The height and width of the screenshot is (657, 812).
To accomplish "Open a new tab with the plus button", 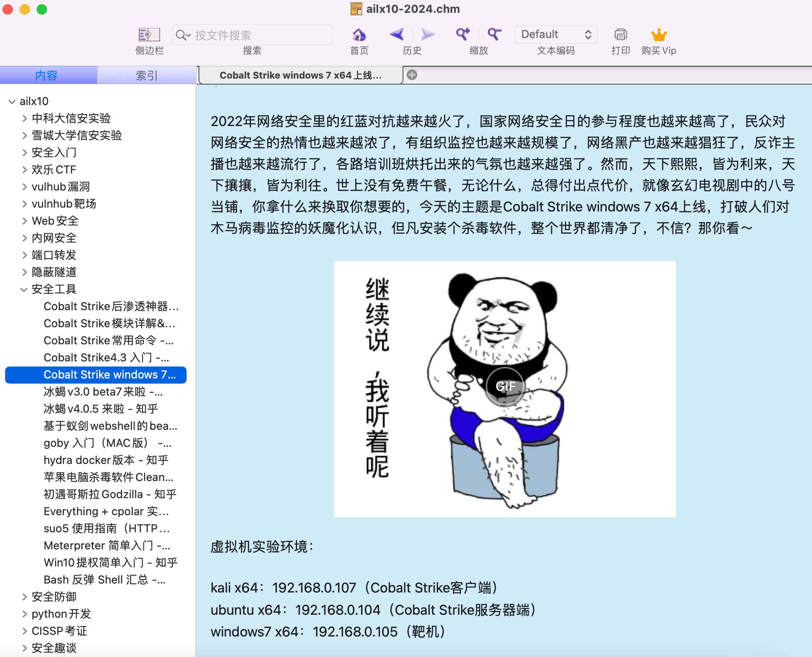I will 412,75.
